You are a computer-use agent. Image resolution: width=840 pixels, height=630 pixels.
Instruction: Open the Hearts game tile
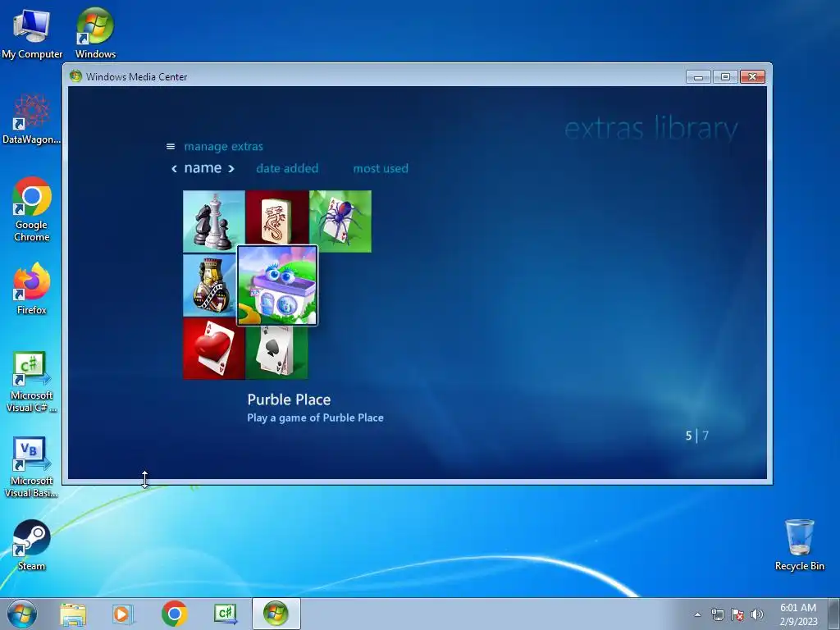[214, 348]
